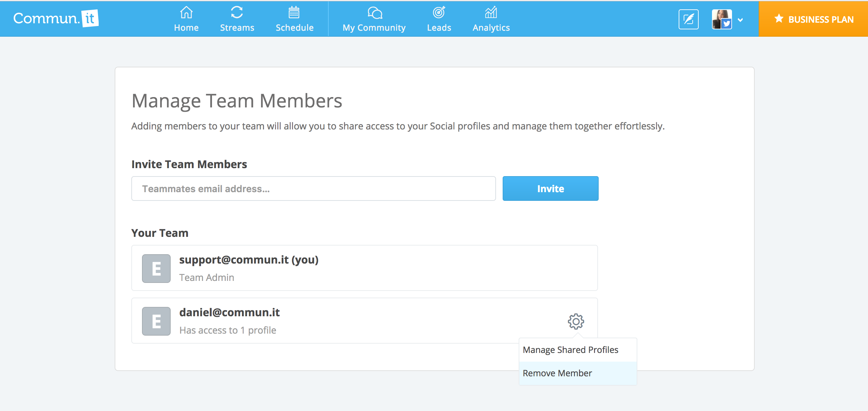Go to the Home tab label
868x411 pixels.
click(186, 28)
